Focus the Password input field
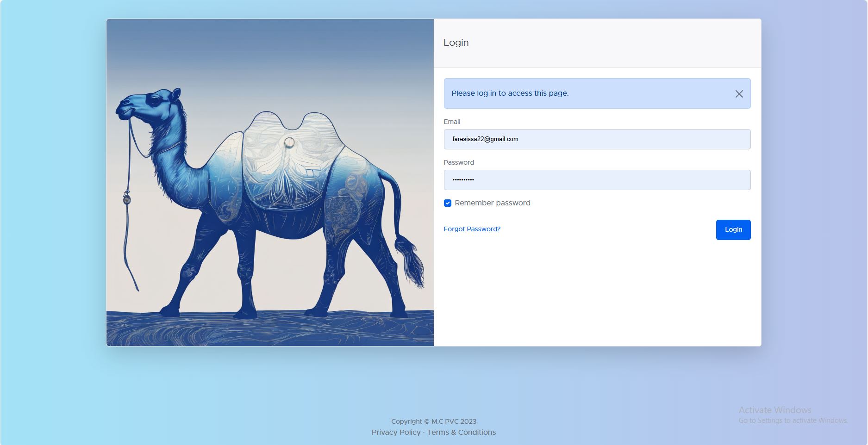 coord(597,180)
